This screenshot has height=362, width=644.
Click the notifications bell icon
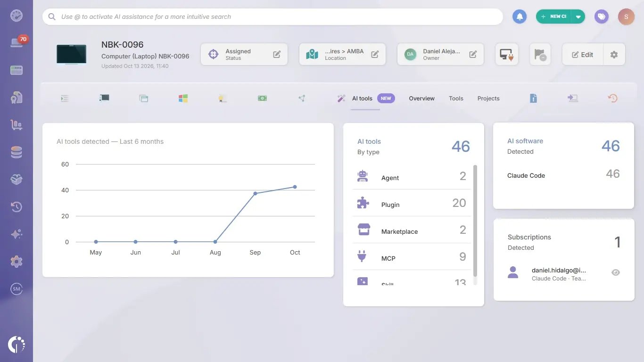520,16
